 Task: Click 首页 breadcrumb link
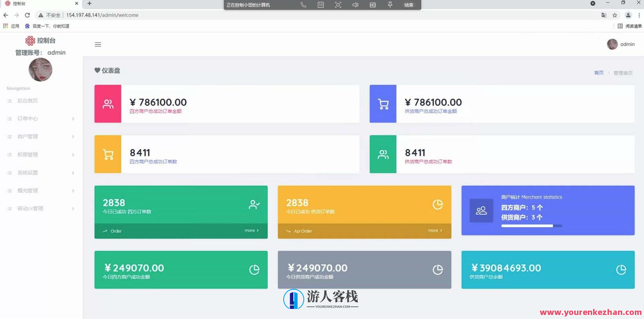(x=599, y=73)
